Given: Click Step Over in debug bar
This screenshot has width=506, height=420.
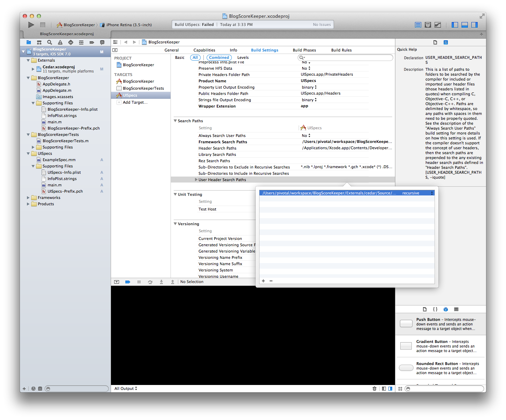Looking at the screenshot, I should (x=150, y=282).
